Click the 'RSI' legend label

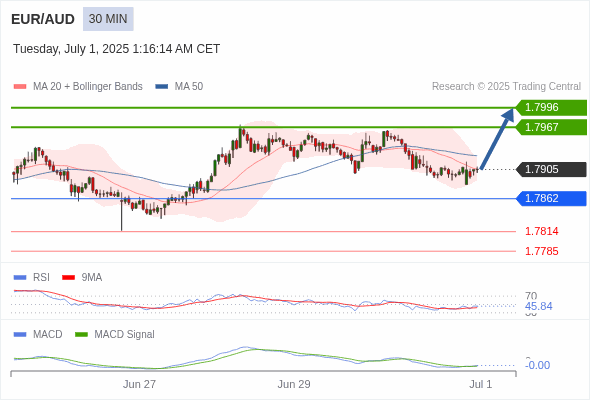41,278
